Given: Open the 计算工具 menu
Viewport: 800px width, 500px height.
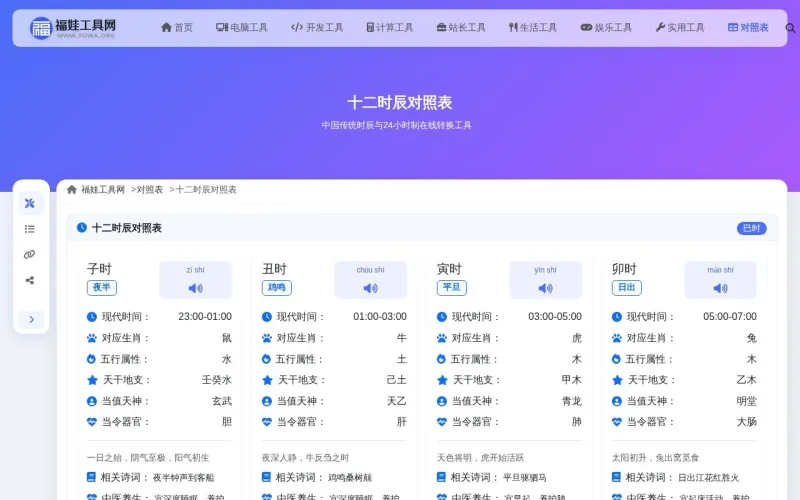Looking at the screenshot, I should (x=390, y=28).
